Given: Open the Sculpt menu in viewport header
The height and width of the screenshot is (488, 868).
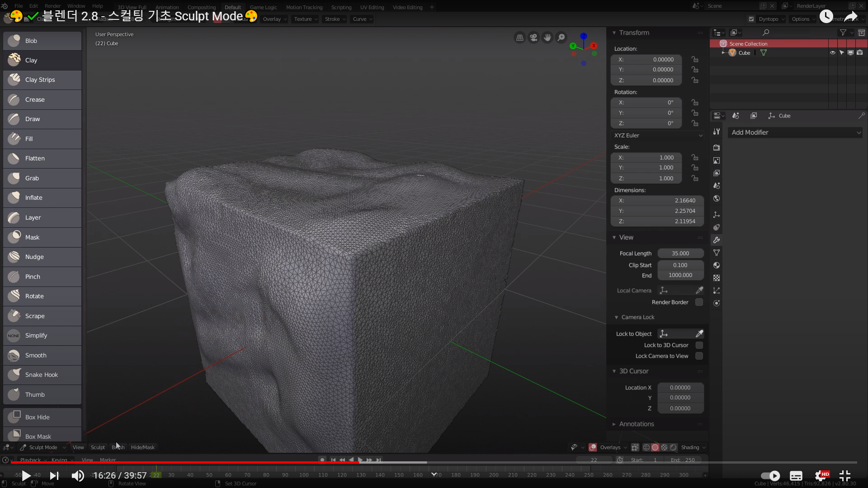Looking at the screenshot, I should point(98,447).
